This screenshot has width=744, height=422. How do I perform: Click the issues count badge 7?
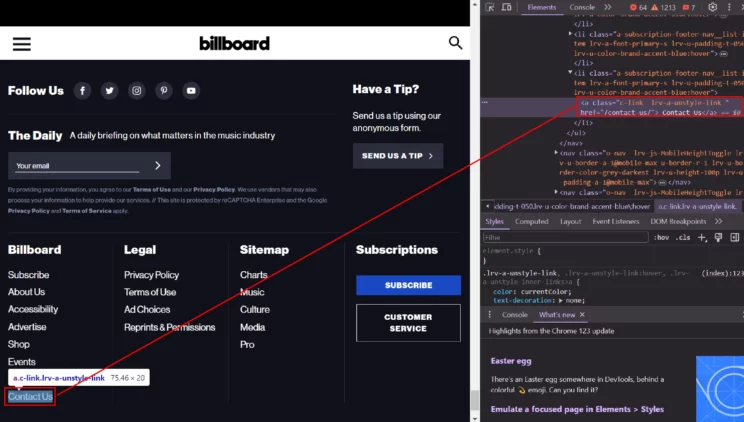click(688, 7)
